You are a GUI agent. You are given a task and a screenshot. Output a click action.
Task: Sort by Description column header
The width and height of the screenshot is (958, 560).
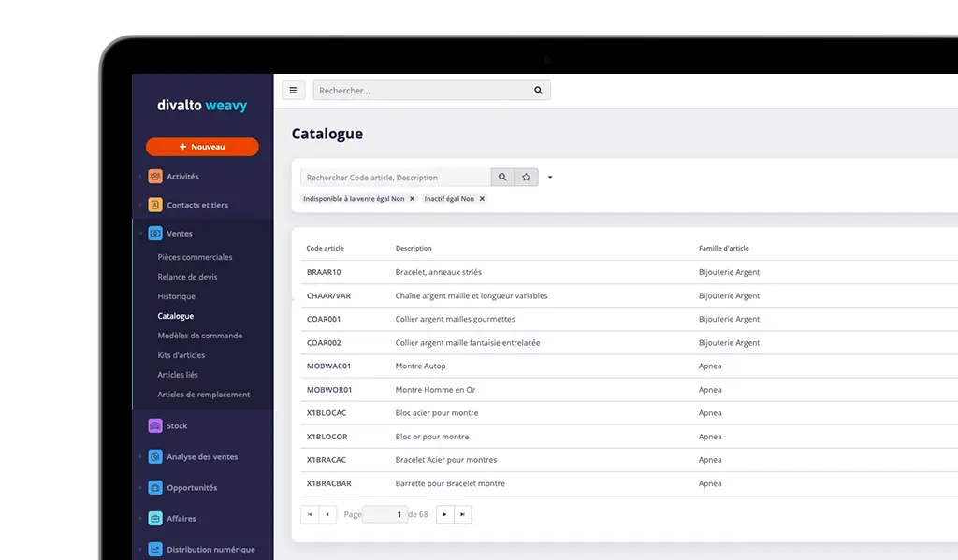(414, 248)
